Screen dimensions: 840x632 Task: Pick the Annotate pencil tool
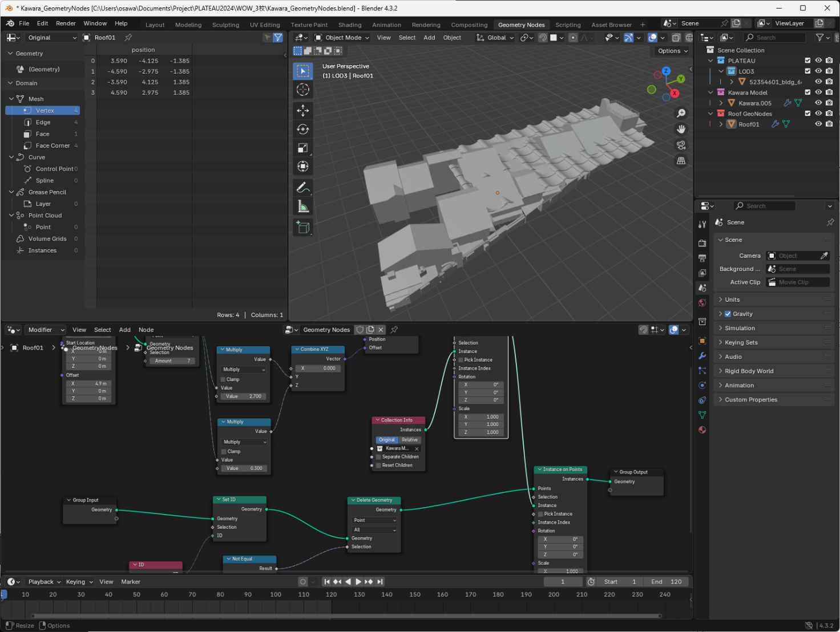pos(303,188)
